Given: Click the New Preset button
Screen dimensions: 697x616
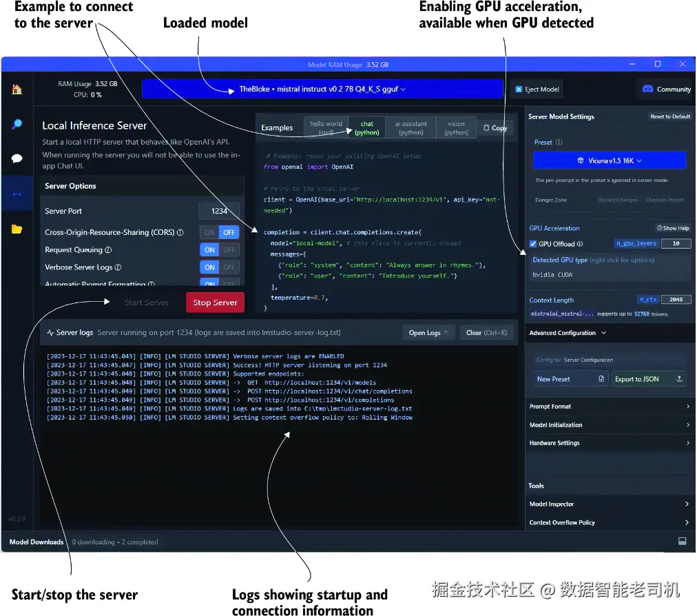Looking at the screenshot, I should click(x=571, y=379).
